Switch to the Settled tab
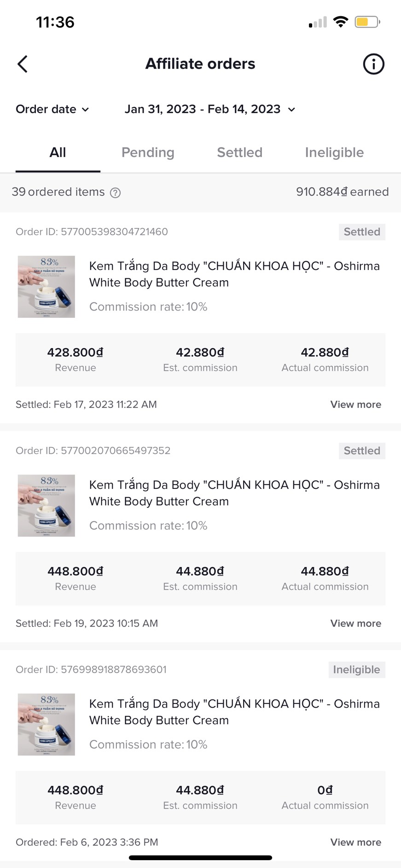Image resolution: width=401 pixels, height=868 pixels. pos(239,152)
